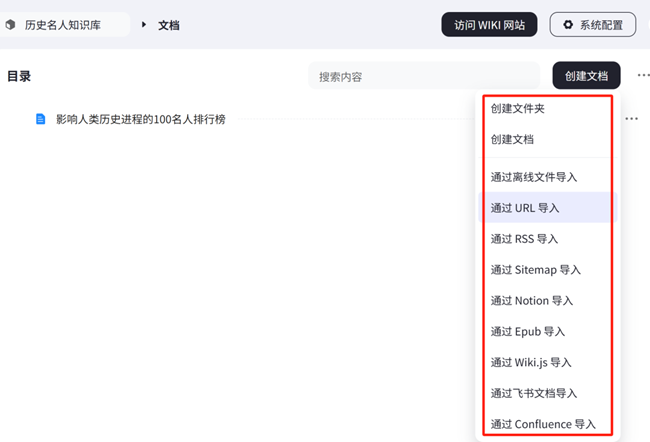Select 通过 RSS 导入 option
The width and height of the screenshot is (650, 442).
[x=548, y=239]
